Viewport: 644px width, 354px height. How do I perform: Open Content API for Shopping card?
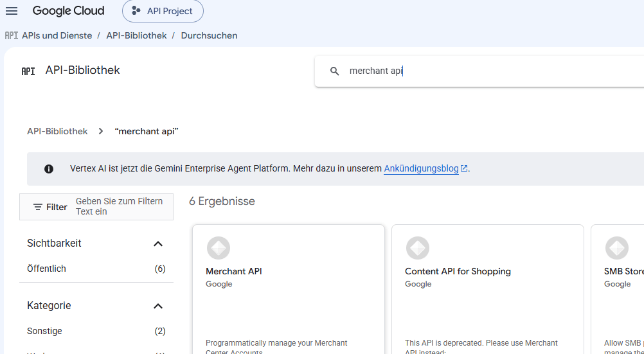pyautogui.click(x=488, y=289)
